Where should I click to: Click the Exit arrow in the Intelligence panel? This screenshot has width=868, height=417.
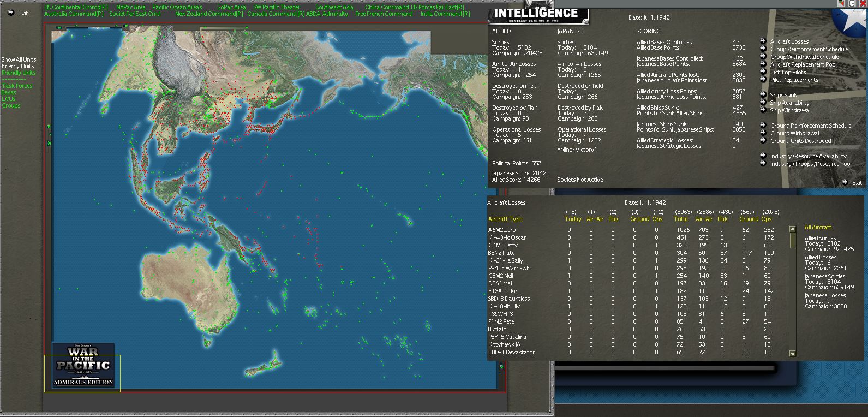tap(846, 182)
